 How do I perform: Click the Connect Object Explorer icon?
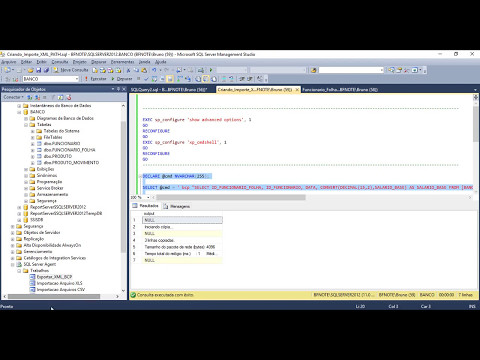click(x=30, y=97)
